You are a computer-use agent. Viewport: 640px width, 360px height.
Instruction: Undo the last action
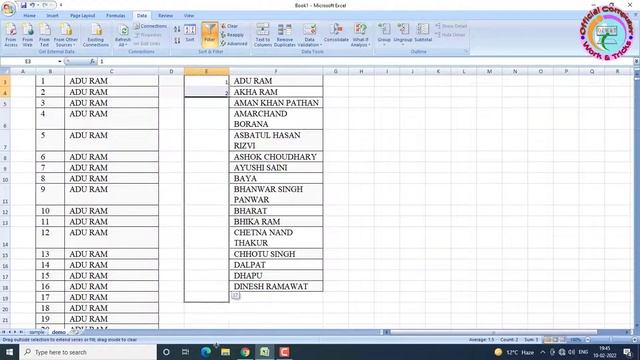tap(32, 5)
